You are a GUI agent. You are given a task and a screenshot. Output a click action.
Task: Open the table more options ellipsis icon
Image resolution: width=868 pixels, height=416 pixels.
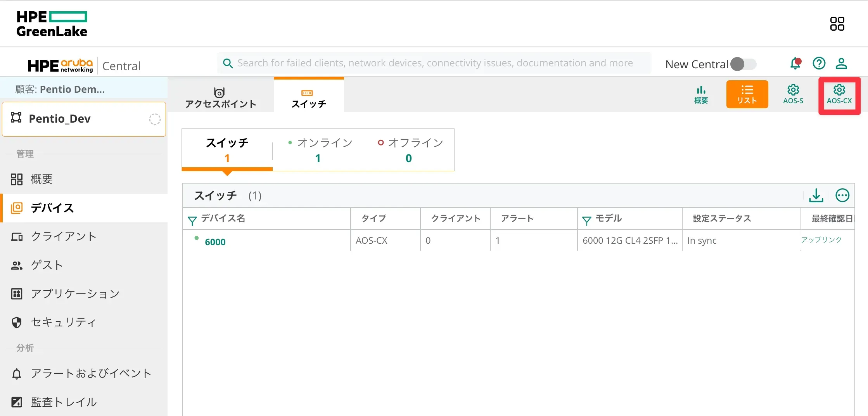click(x=842, y=195)
